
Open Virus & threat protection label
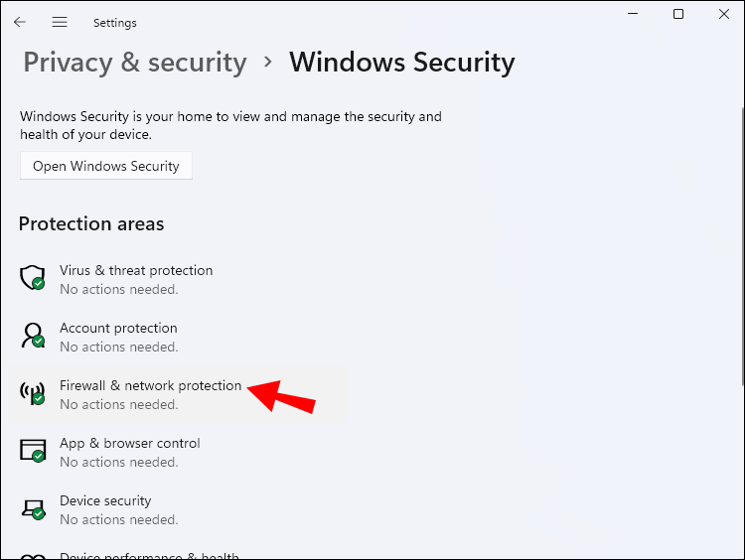coord(136,270)
